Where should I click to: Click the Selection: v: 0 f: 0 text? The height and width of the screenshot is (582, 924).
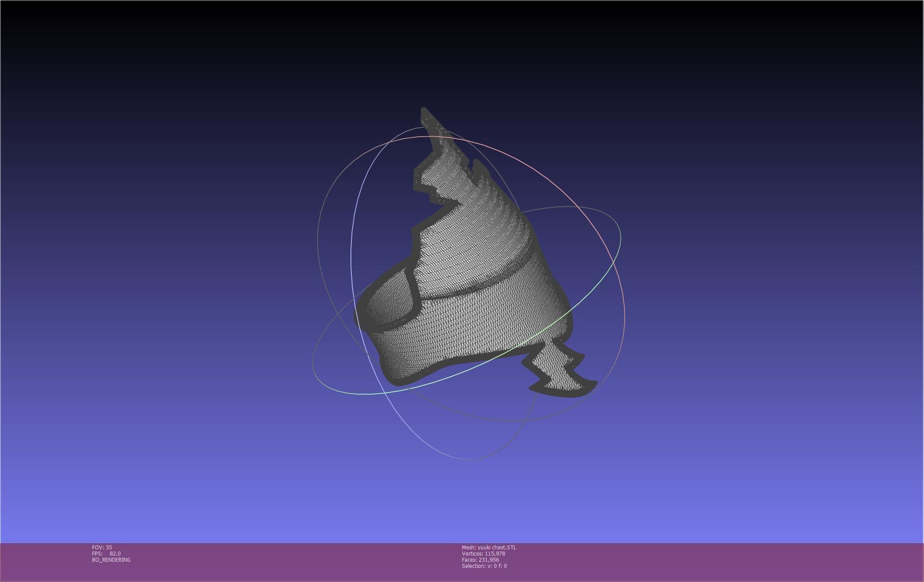484,566
